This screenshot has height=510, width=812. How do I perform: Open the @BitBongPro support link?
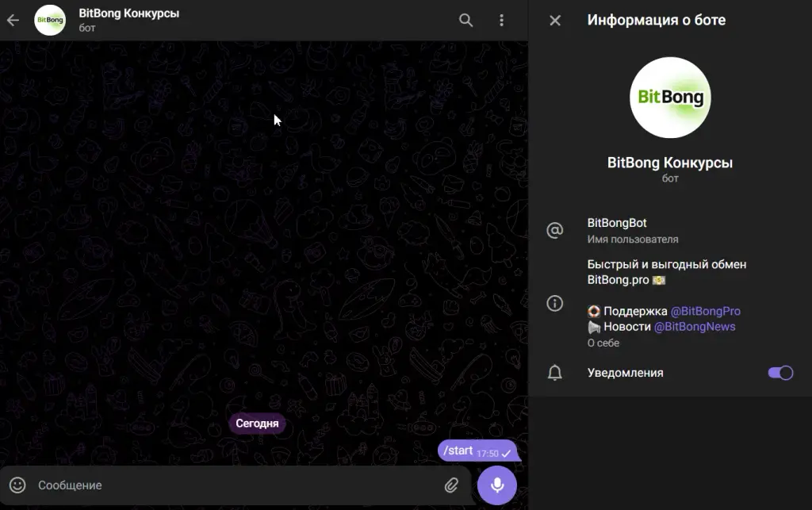pos(705,311)
